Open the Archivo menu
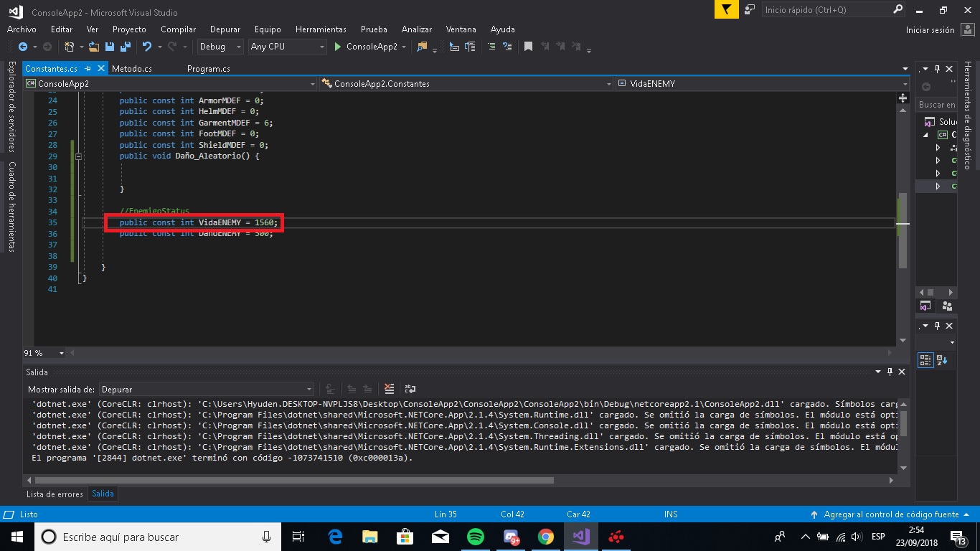The image size is (980, 551). [22, 29]
